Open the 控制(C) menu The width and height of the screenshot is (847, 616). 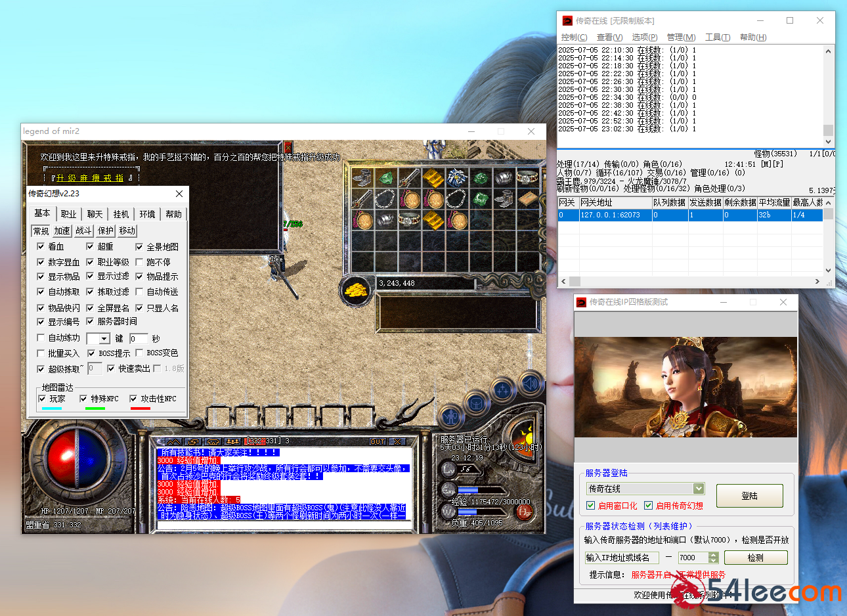click(574, 37)
